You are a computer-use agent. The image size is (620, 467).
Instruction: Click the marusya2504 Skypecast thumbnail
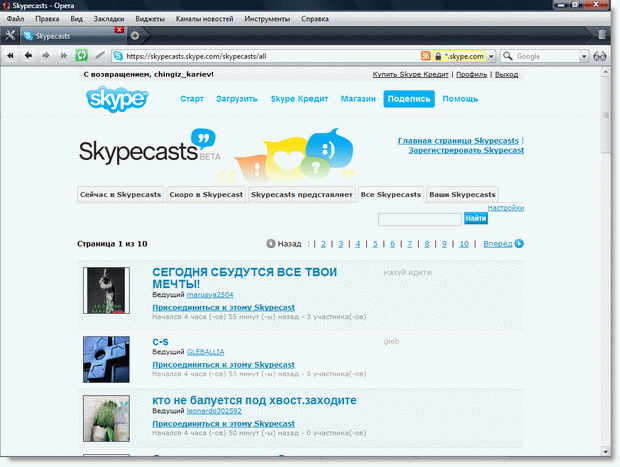coord(106,290)
